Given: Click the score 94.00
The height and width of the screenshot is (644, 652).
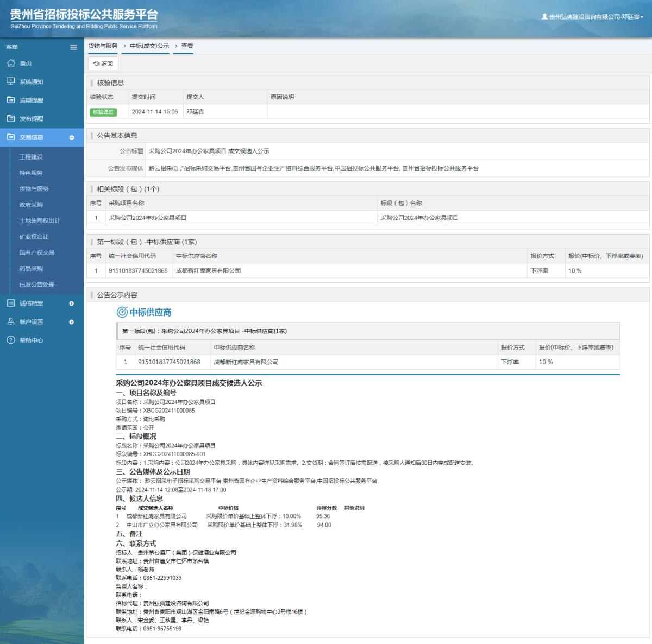Looking at the screenshot, I should pos(324,525).
